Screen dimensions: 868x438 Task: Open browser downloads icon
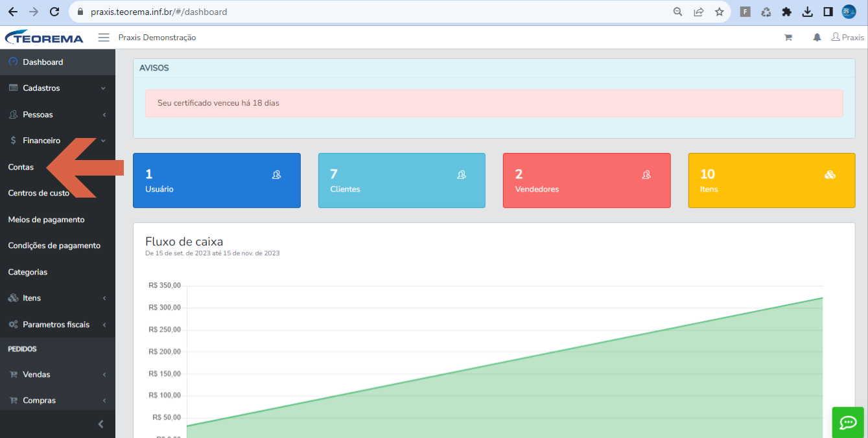pyautogui.click(x=807, y=12)
